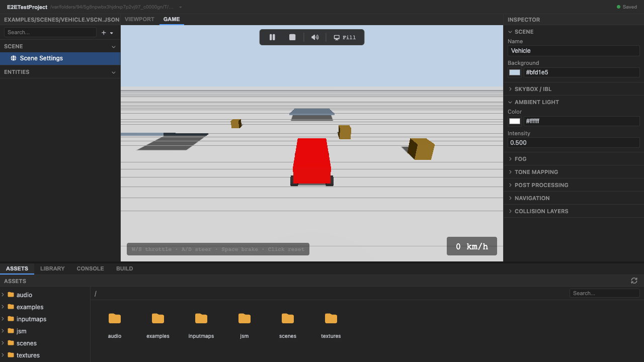644x362 pixels.
Task: Expand the textures folder in asset tree
Action: coord(3,355)
